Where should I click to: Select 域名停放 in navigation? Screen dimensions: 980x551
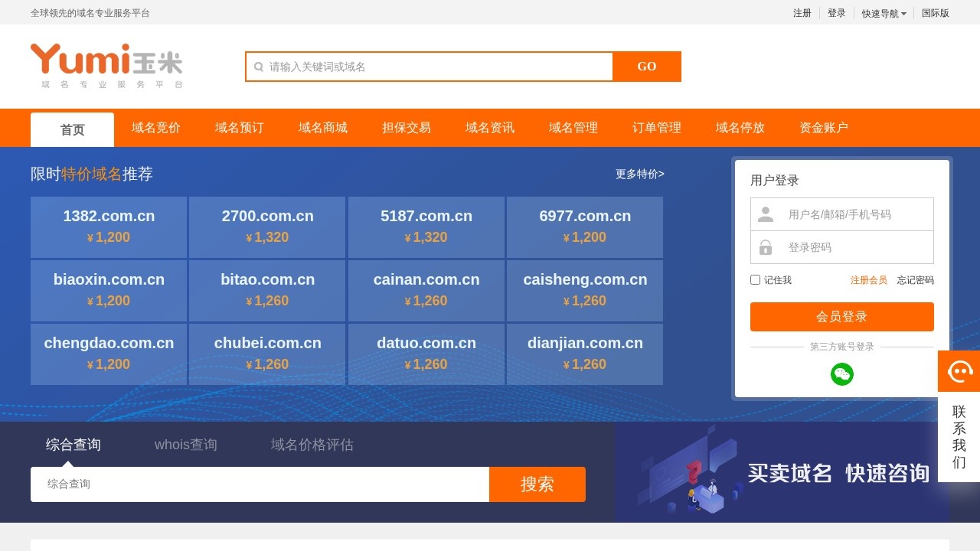740,128
